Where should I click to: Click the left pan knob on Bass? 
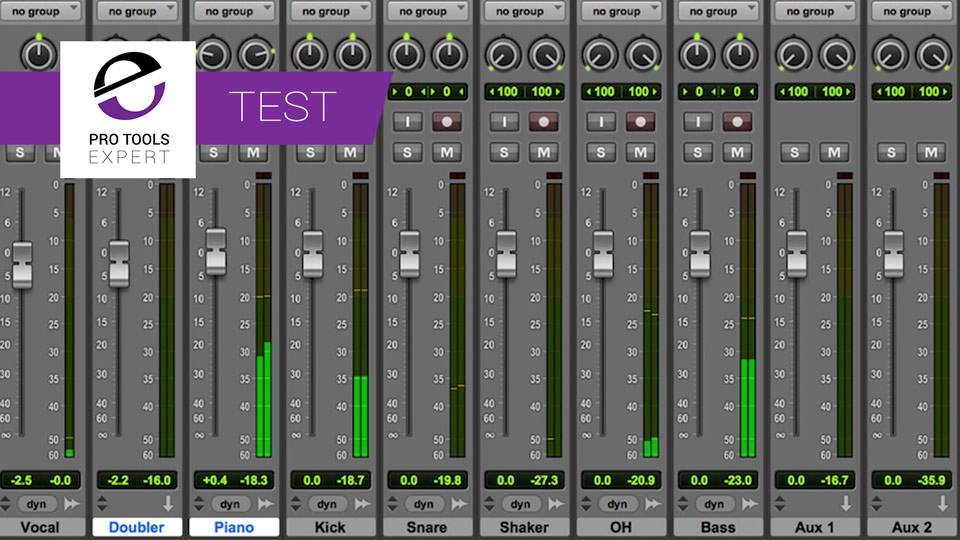click(697, 55)
